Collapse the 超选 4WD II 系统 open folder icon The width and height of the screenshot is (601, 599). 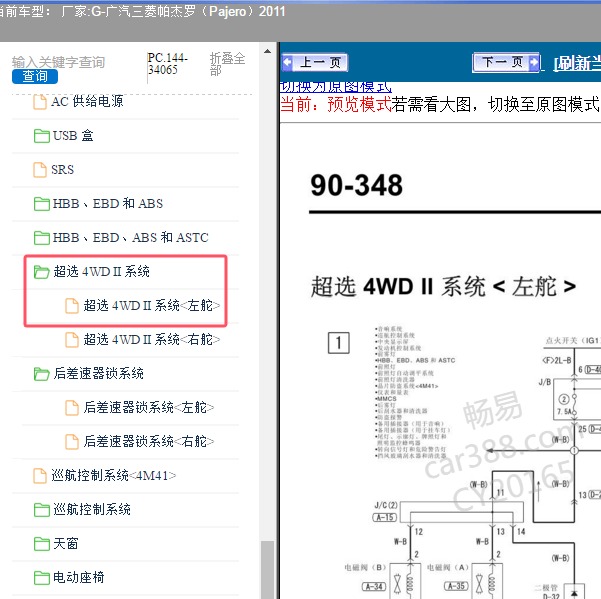click(x=41, y=271)
